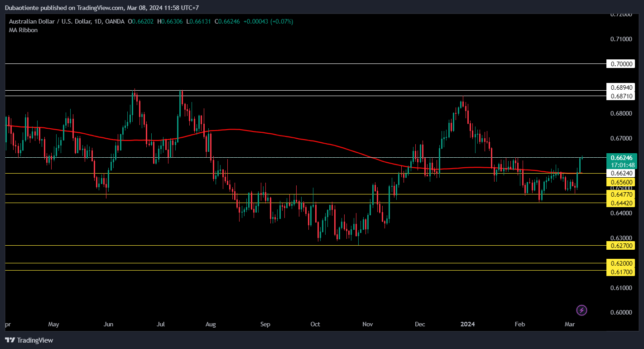The width and height of the screenshot is (644, 349).
Task: Click the Oct label on time axis
Action: [x=315, y=325]
